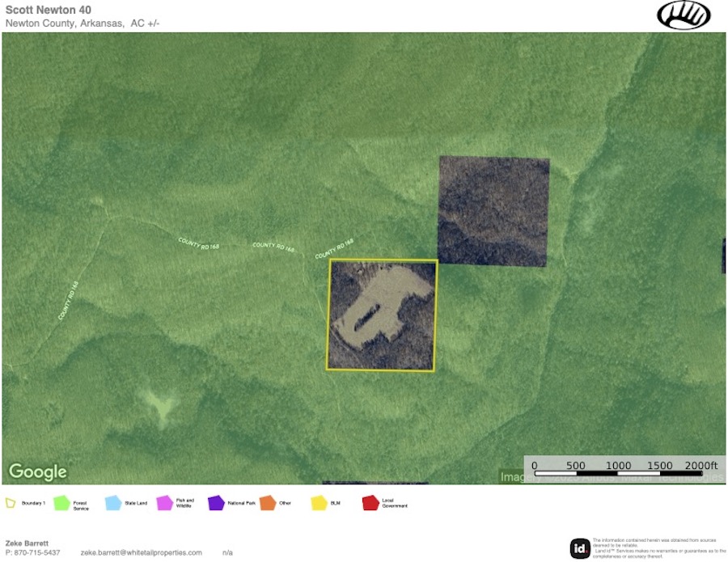Click the green Forest Service legend swatch
Viewport: 728px width, 562px height.
[61, 503]
